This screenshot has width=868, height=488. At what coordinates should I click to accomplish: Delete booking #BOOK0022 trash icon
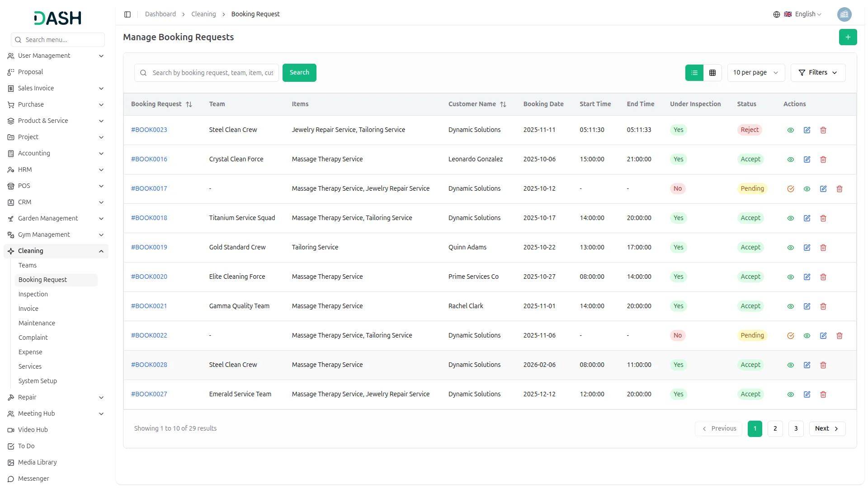tap(840, 336)
